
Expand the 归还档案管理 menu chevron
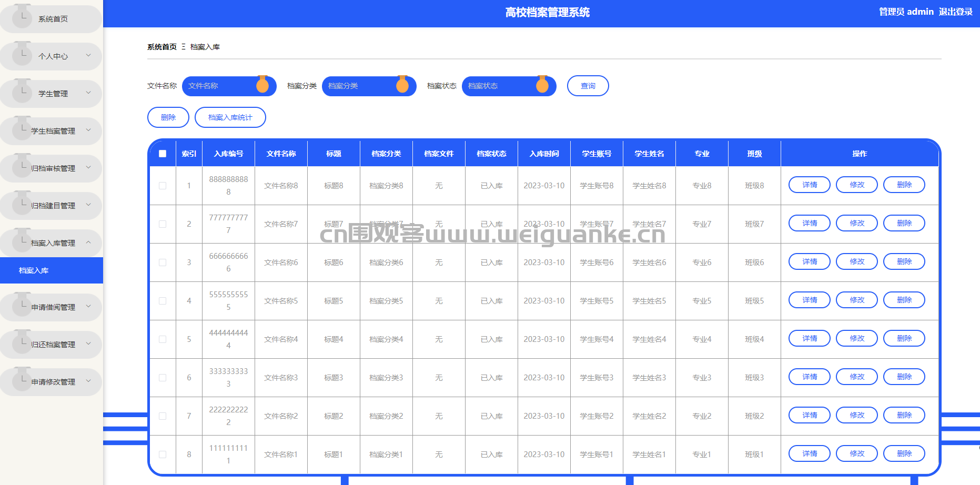[x=88, y=343]
